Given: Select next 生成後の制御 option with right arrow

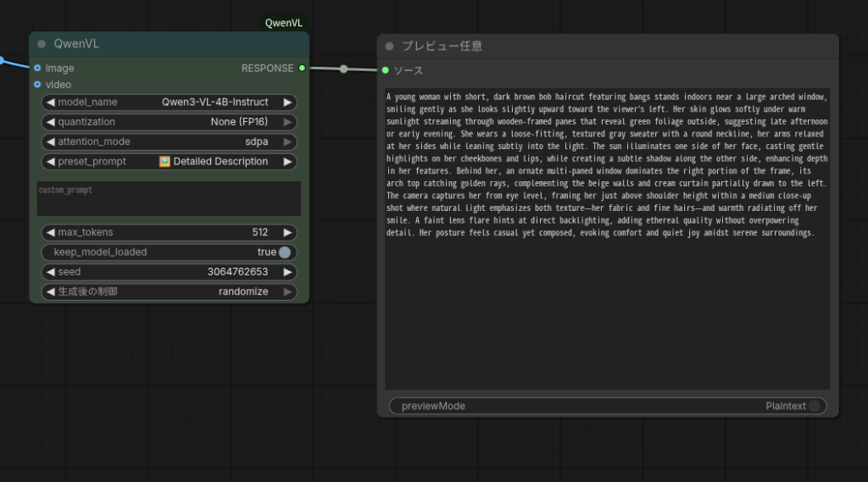Looking at the screenshot, I should click(x=288, y=292).
